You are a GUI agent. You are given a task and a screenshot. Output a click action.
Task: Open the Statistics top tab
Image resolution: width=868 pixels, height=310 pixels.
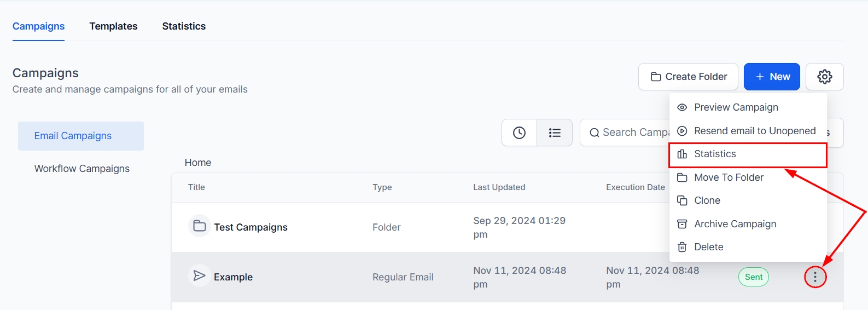click(x=184, y=26)
